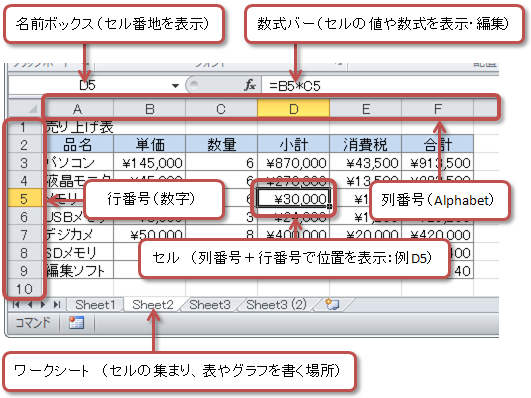The height and width of the screenshot is (398, 531).
Task: Click the Select All corner triangle
Action: [x=33, y=109]
